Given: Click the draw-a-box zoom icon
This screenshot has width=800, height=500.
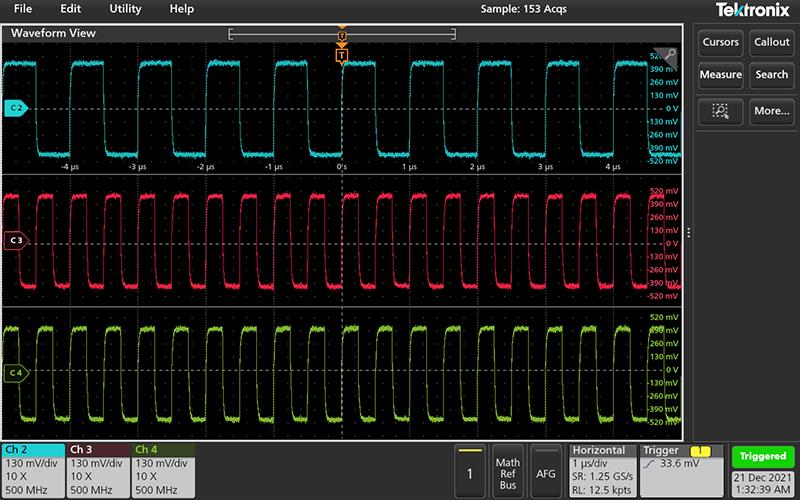Looking at the screenshot, I should pos(720,111).
